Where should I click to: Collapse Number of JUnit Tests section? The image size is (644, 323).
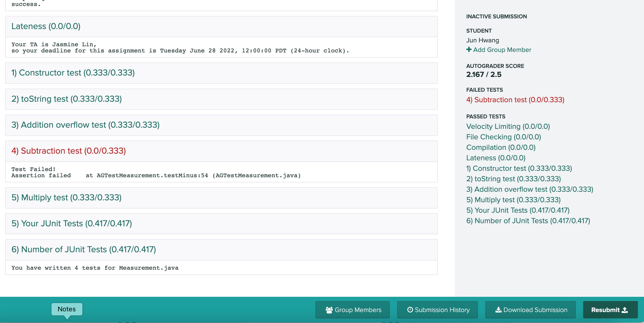[x=84, y=249]
